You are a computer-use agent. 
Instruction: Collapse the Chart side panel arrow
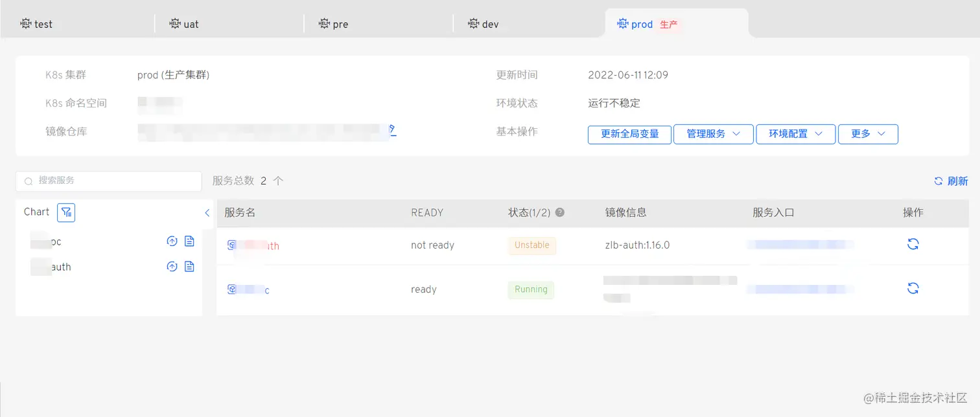(207, 212)
